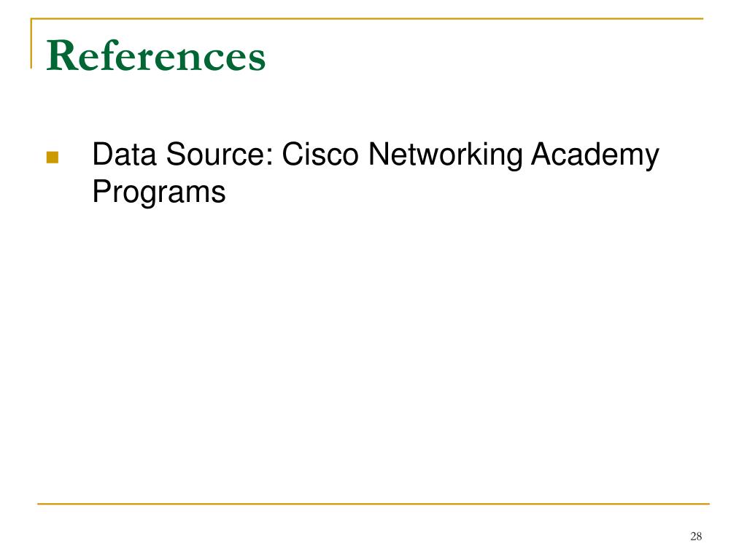747x560 pixels.
Task: Click the capital "C" starting "Cisco"
Action: [x=293, y=155]
